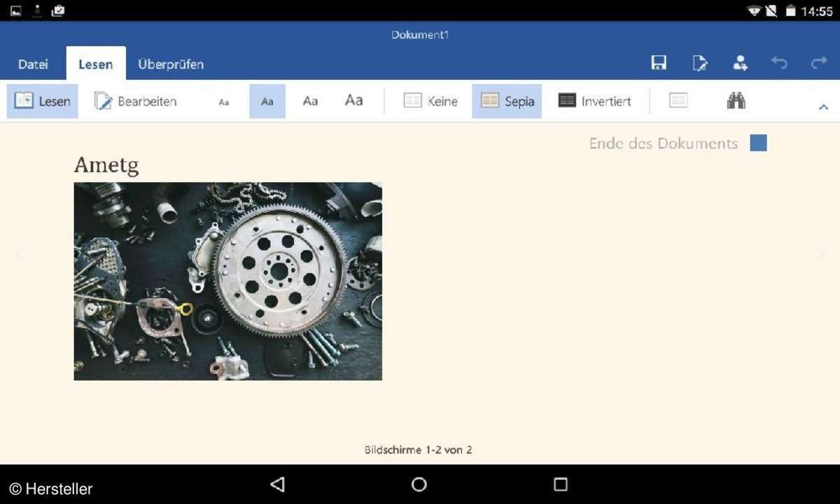840x504 pixels.
Task: Switch to the Überprüfen tab
Action: click(171, 64)
